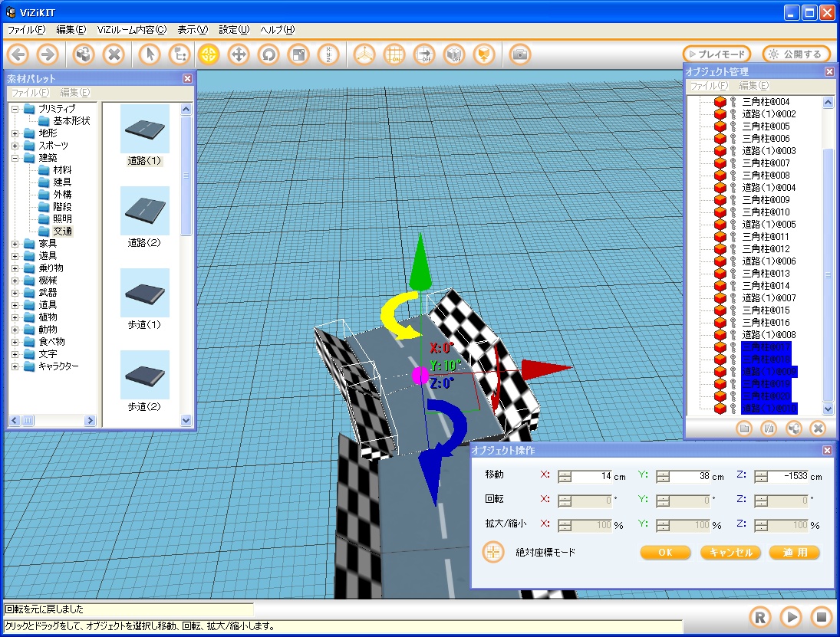Expand the スポーツ tree node
Viewport: 840px width, 637px height.
point(15,146)
